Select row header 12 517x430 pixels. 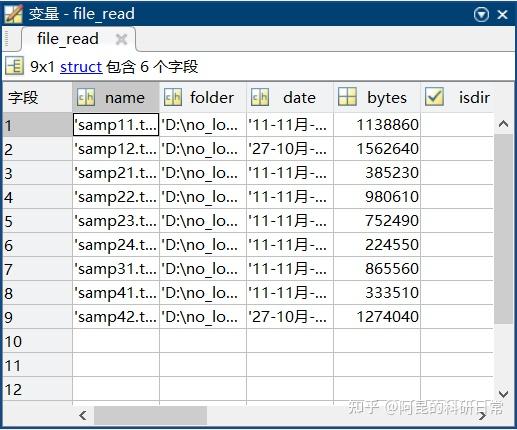37,389
